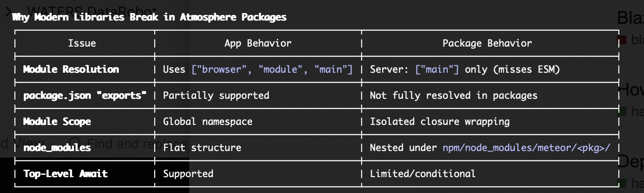This screenshot has height=193, width=644.
Task: Click the npm/node_modules/meteor/<pkg>/ path text
Action: pyautogui.click(x=526, y=148)
